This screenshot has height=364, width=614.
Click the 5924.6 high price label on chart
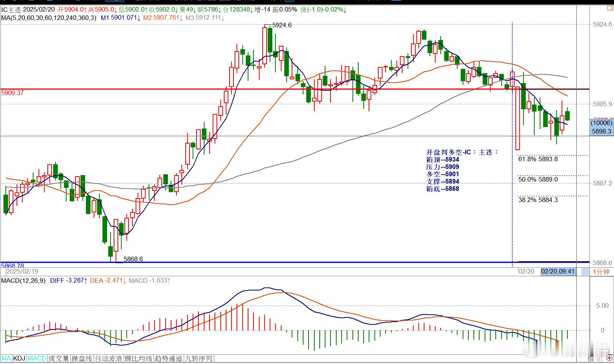coord(282,25)
